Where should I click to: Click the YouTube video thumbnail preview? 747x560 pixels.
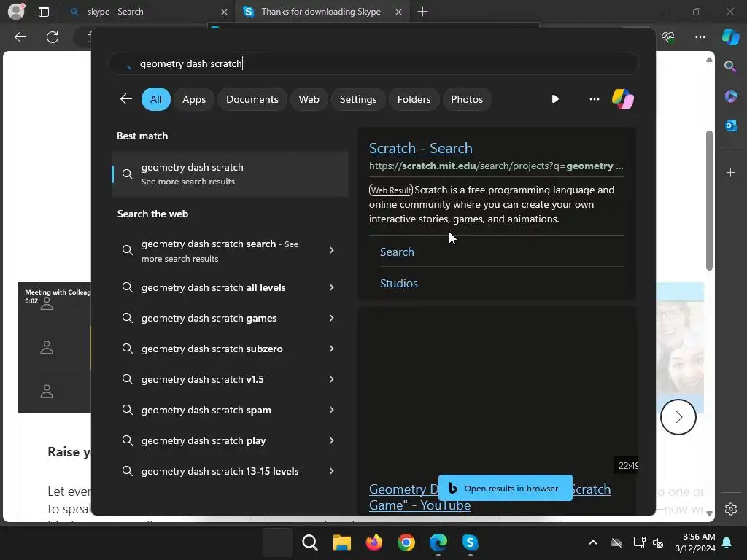pos(497,391)
